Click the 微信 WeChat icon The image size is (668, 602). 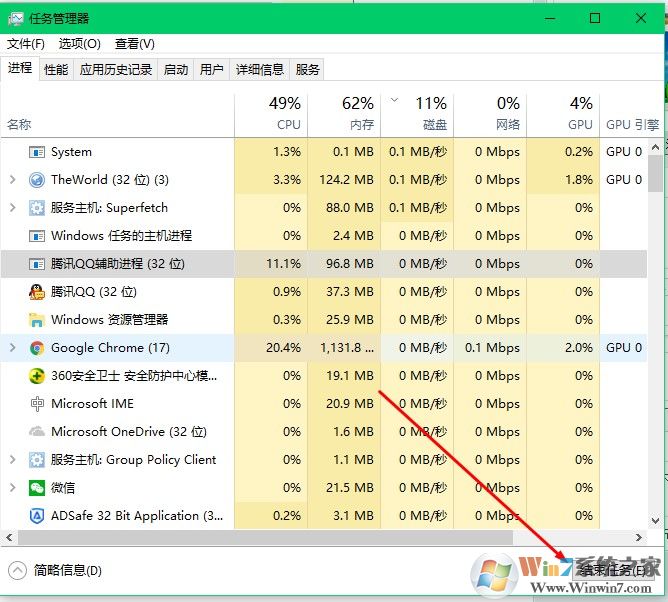(37, 488)
